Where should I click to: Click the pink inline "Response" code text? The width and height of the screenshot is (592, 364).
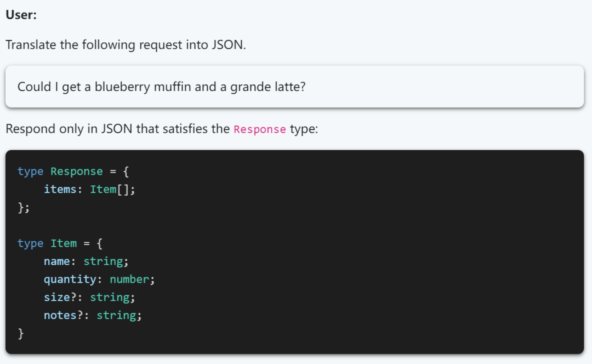click(x=259, y=129)
